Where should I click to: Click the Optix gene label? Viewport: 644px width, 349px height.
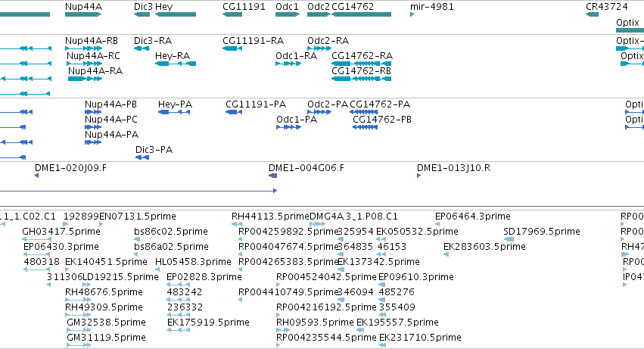pos(627,23)
